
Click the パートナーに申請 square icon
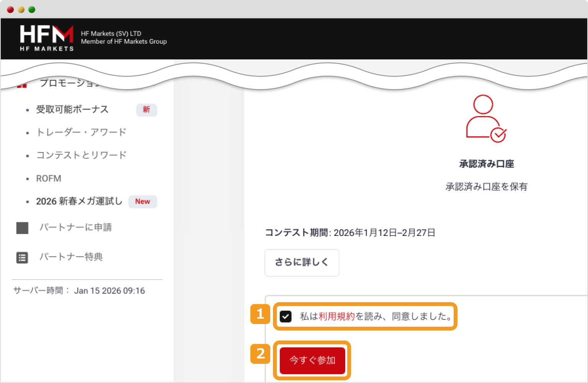[x=22, y=228]
